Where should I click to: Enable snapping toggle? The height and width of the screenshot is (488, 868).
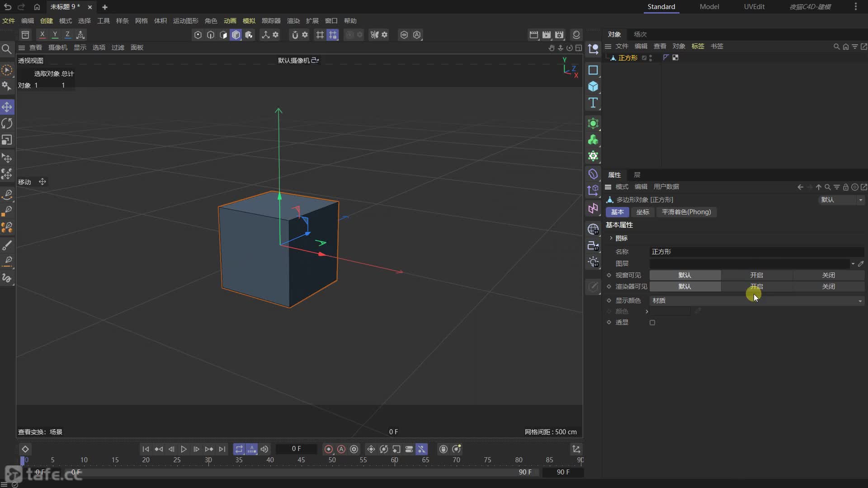tap(295, 35)
